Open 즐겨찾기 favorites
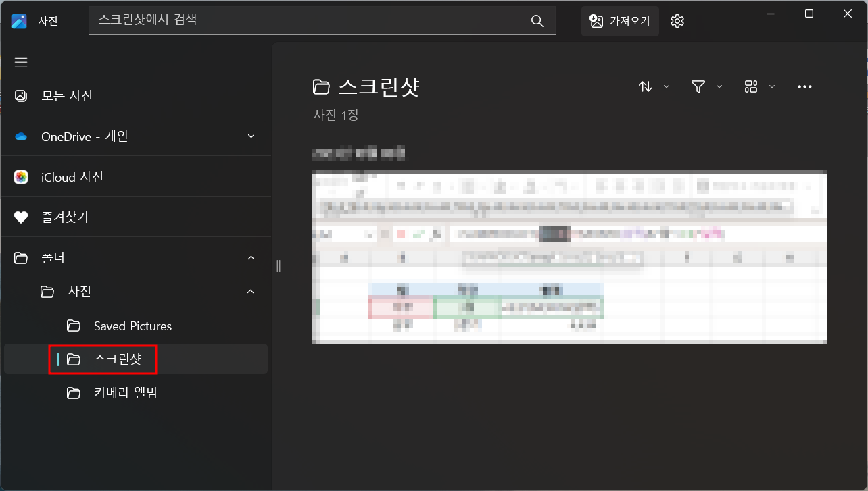The width and height of the screenshot is (868, 491). pos(135,217)
